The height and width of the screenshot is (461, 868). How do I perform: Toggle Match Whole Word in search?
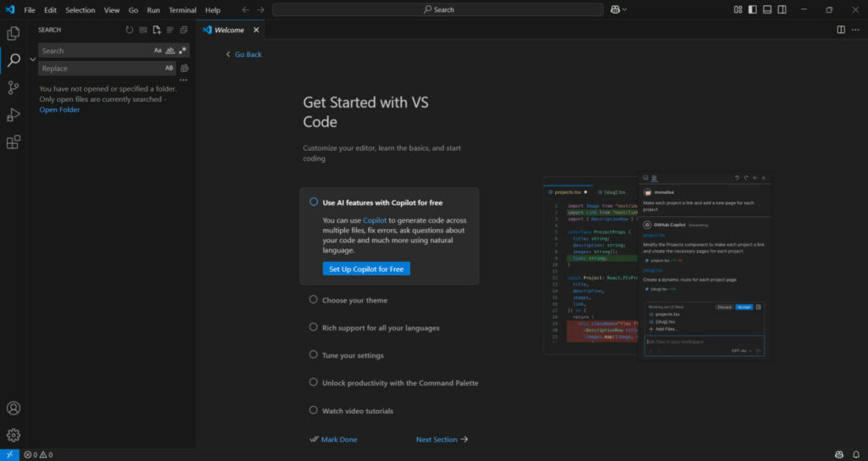(x=170, y=50)
